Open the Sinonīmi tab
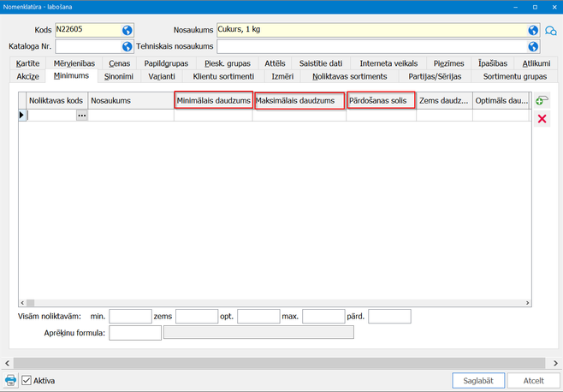 point(119,76)
